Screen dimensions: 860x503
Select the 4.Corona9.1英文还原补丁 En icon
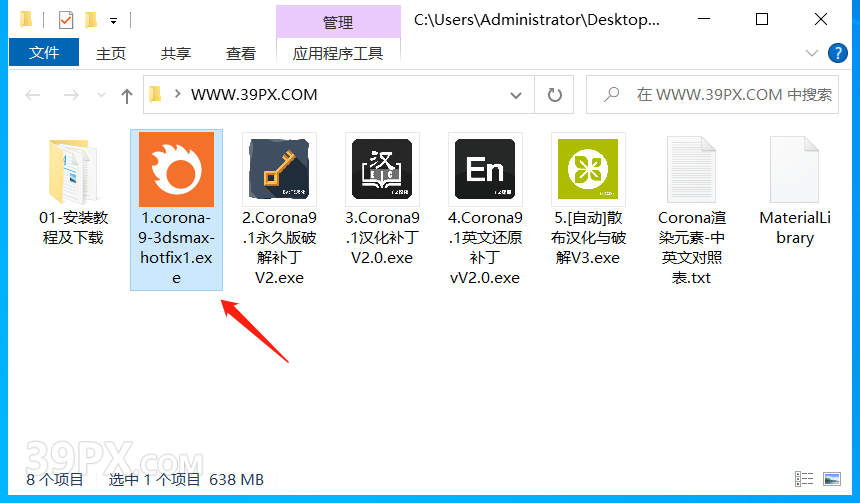[x=485, y=169]
